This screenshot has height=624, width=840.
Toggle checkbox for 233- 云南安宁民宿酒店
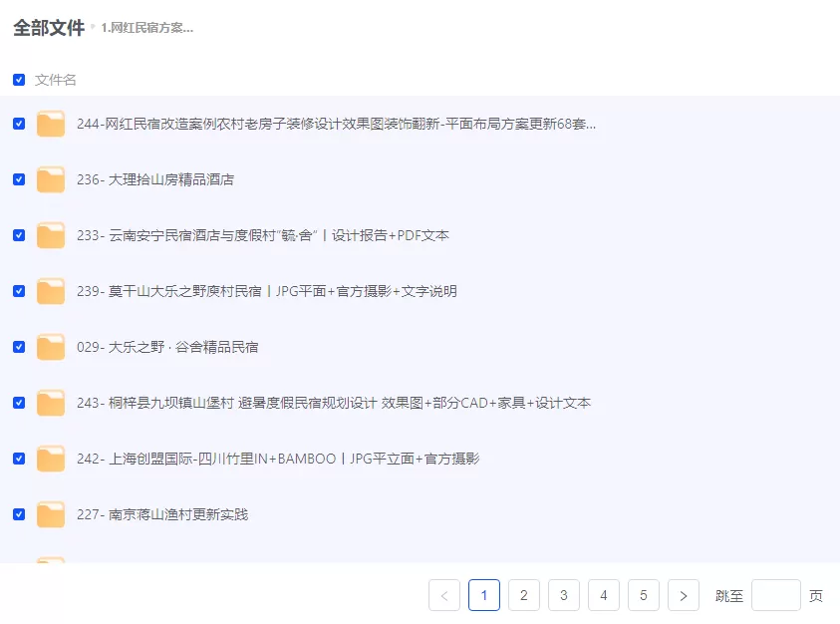pyautogui.click(x=19, y=235)
